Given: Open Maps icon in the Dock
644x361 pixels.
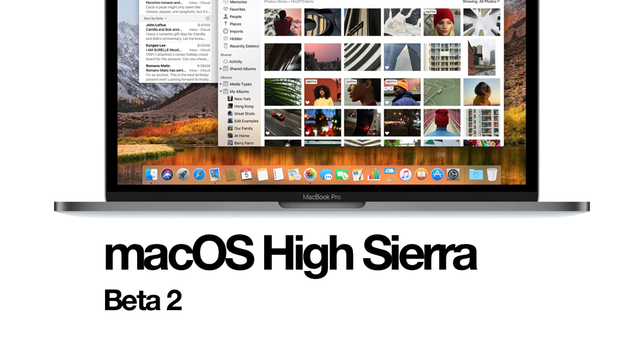Looking at the screenshot, I should point(294,175).
